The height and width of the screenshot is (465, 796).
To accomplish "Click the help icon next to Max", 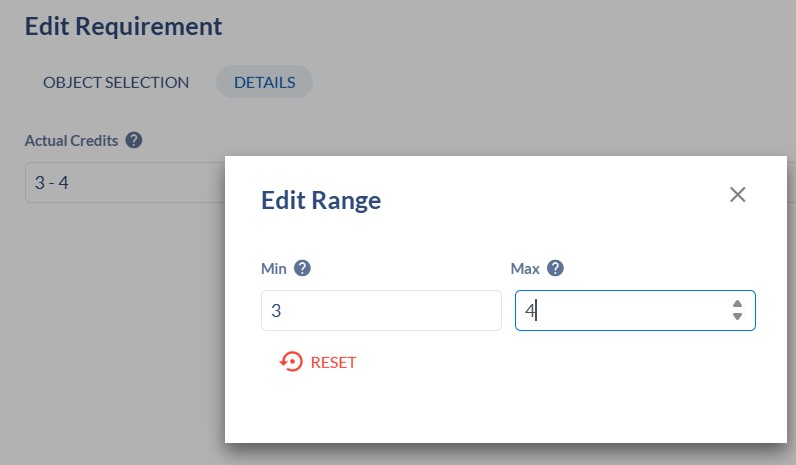I will click(556, 268).
